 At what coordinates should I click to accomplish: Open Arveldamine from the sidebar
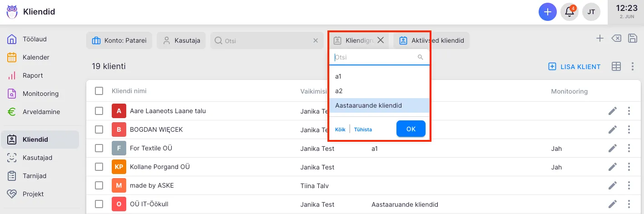point(41,112)
